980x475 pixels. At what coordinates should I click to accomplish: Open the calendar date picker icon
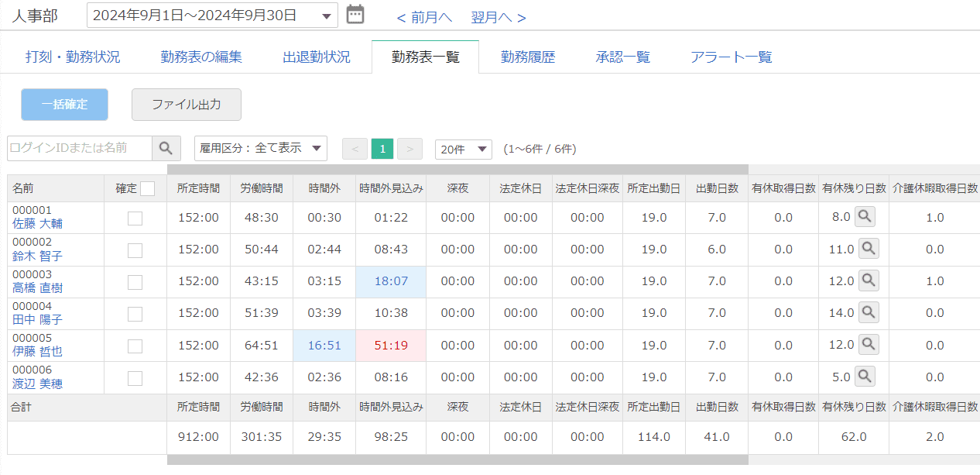(355, 15)
